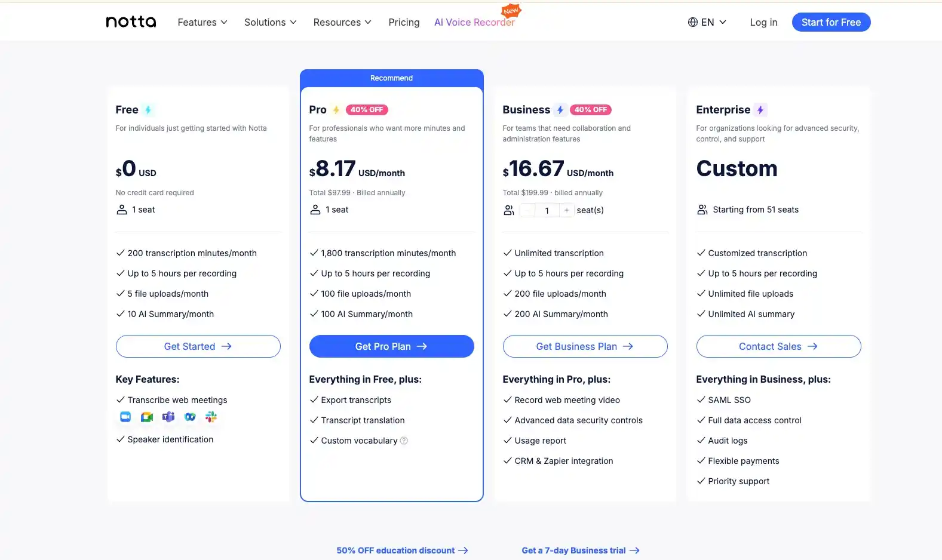The width and height of the screenshot is (942, 560).
Task: Click the lightning icon next to Business
Action: pos(560,110)
